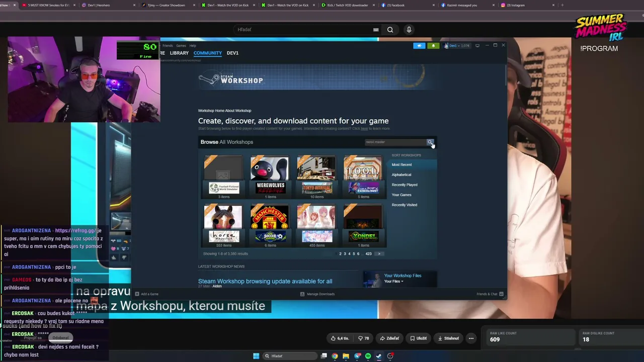Click the Steam Workshop search magnifier icon

(x=430, y=142)
